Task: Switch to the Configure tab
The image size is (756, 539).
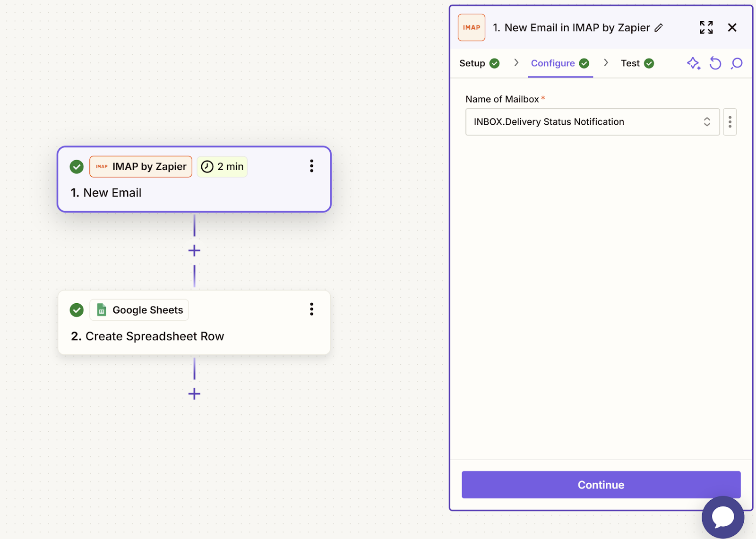Action: [x=560, y=63]
